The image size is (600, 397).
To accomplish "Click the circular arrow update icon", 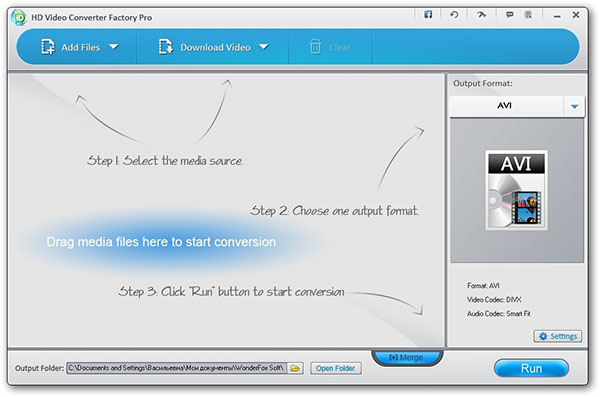I will pyautogui.click(x=454, y=15).
